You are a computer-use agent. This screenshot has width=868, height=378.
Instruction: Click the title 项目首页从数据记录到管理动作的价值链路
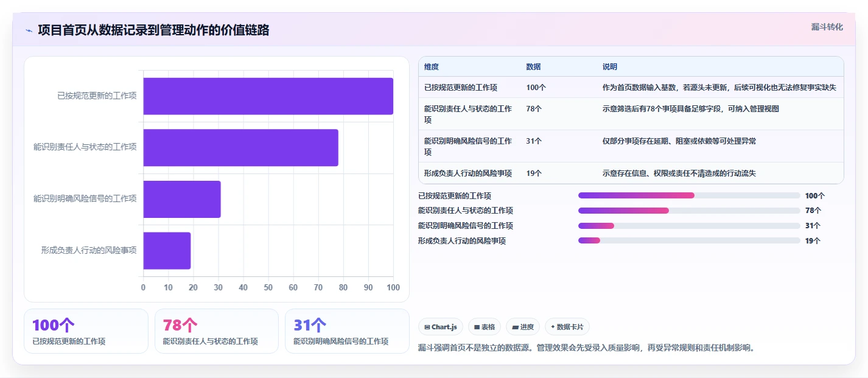(x=153, y=30)
